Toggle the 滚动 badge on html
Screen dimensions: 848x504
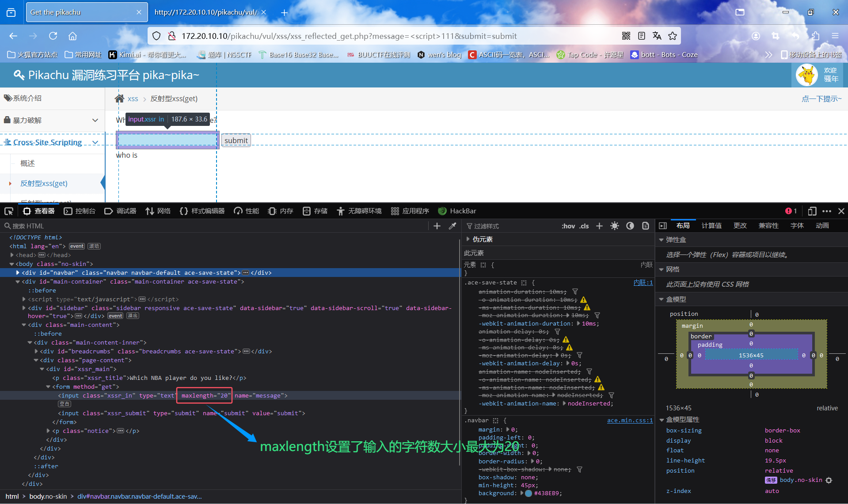point(94,246)
